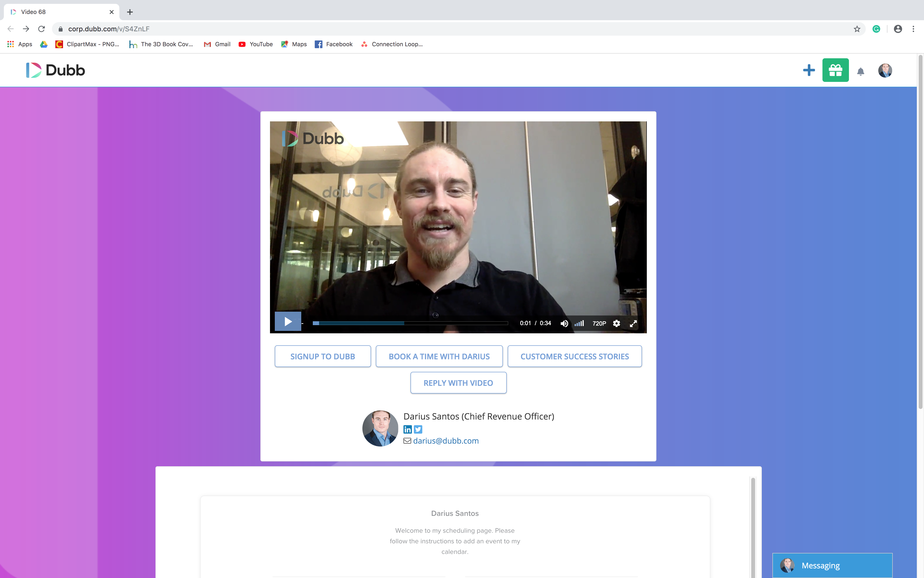
Task: Open the Facebook bookmark
Action: pos(334,44)
